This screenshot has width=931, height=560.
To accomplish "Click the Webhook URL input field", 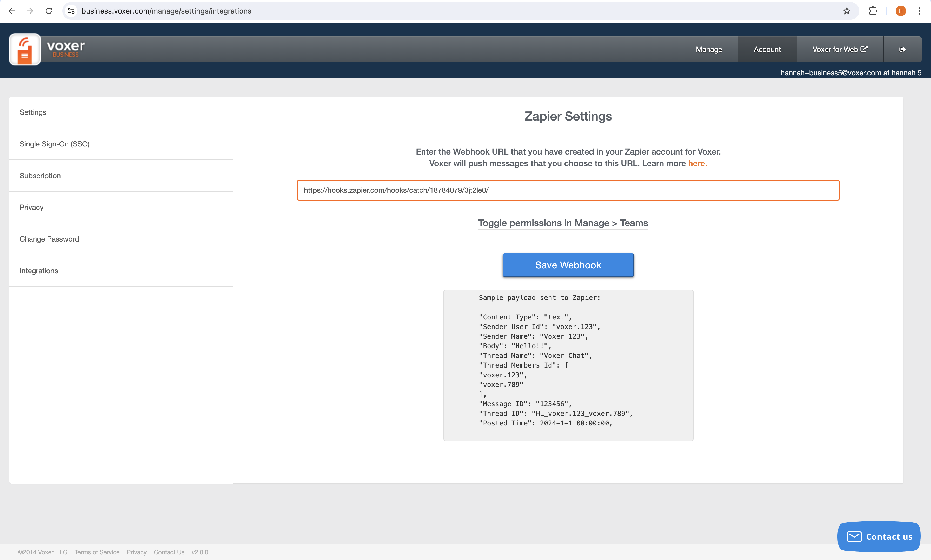I will (x=568, y=190).
